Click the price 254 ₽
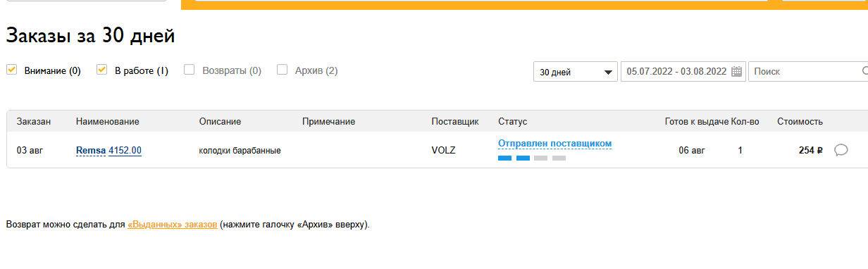868x269 pixels. (811, 150)
